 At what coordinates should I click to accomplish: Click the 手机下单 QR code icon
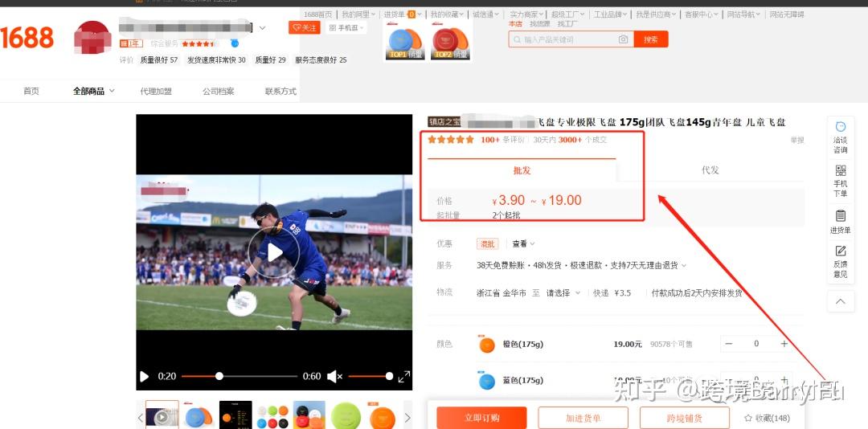point(841,170)
